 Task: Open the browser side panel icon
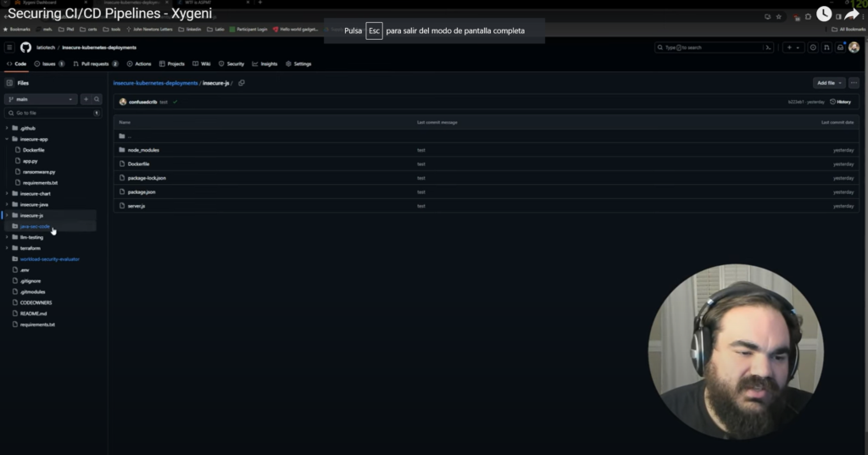[x=838, y=17]
